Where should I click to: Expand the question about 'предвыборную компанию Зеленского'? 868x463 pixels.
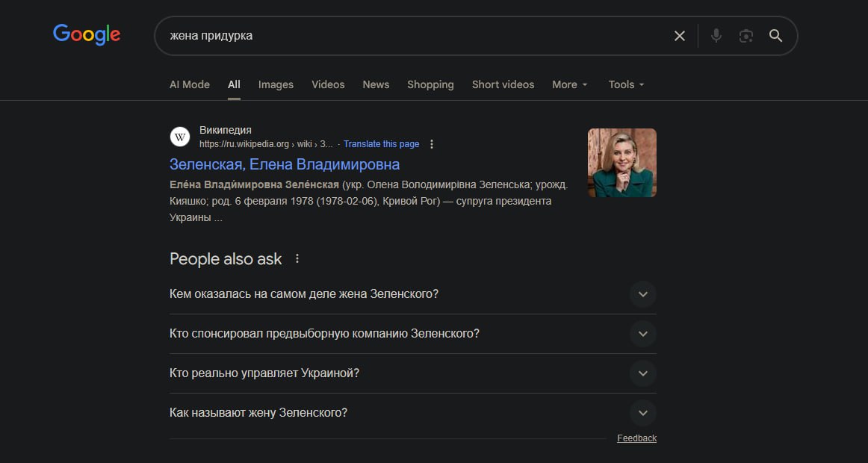pyautogui.click(x=642, y=334)
